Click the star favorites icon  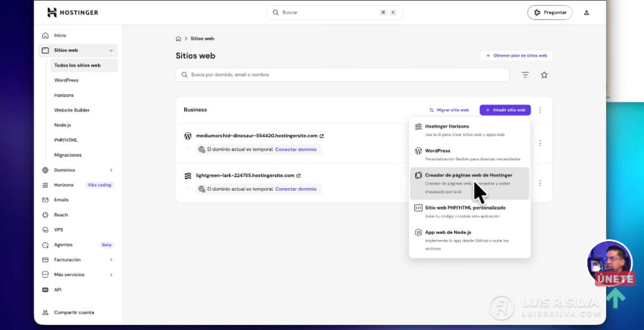pyautogui.click(x=544, y=75)
